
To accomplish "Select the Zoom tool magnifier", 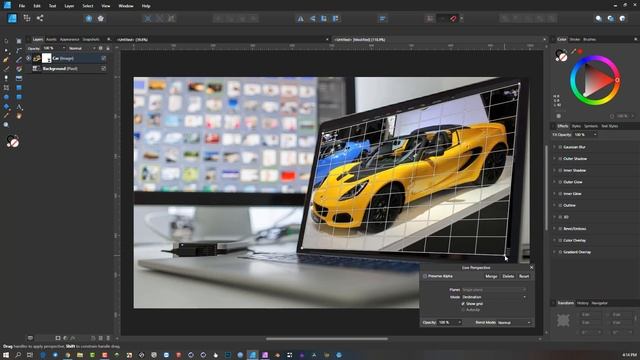I will [x=6, y=125].
